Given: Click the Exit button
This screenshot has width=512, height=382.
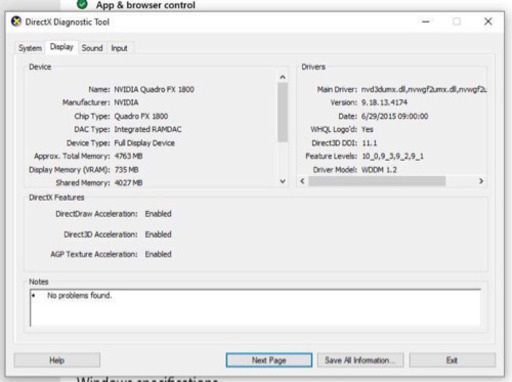Looking at the screenshot, I should click(x=452, y=360).
